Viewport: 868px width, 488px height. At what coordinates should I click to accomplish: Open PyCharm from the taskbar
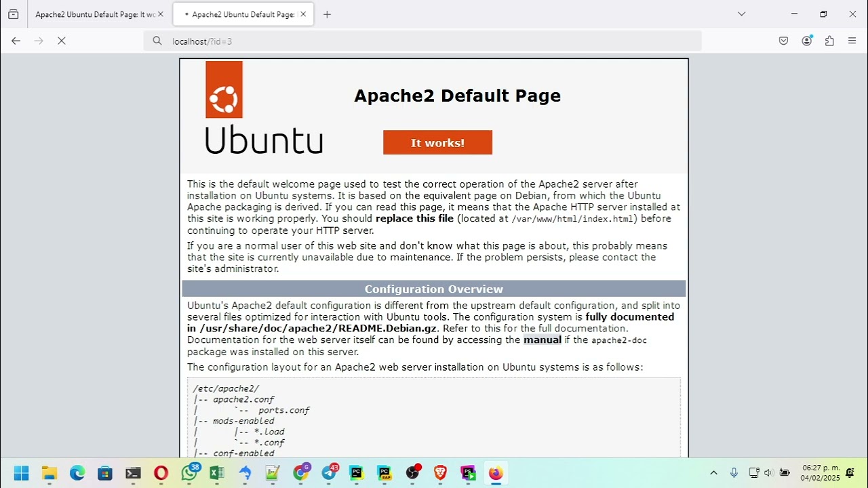point(357,472)
